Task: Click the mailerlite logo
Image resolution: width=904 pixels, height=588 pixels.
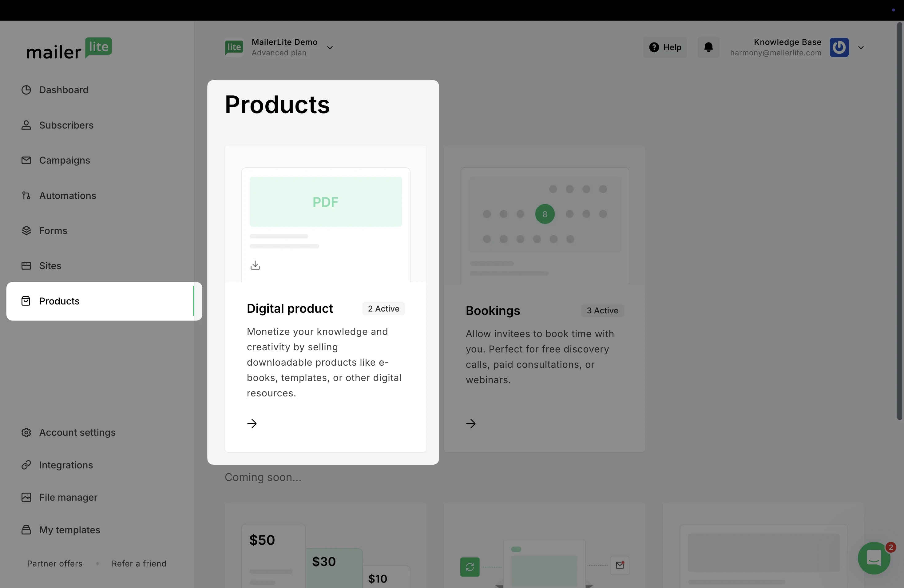Action: (x=69, y=49)
